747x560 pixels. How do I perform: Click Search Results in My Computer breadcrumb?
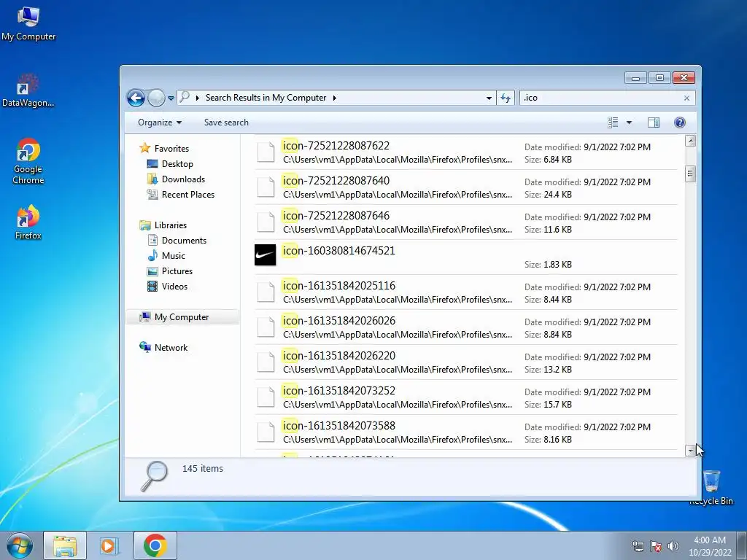point(266,98)
